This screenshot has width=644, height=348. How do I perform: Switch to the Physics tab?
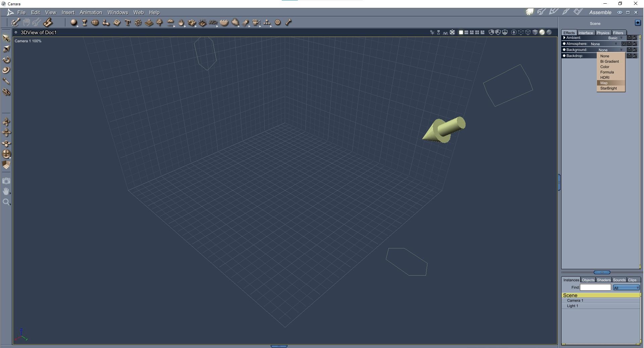[x=603, y=33]
